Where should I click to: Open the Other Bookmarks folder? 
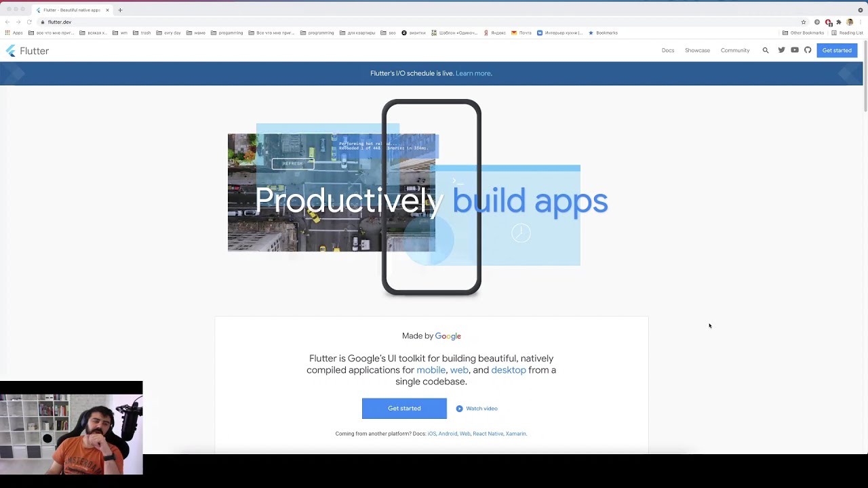pyautogui.click(x=803, y=33)
